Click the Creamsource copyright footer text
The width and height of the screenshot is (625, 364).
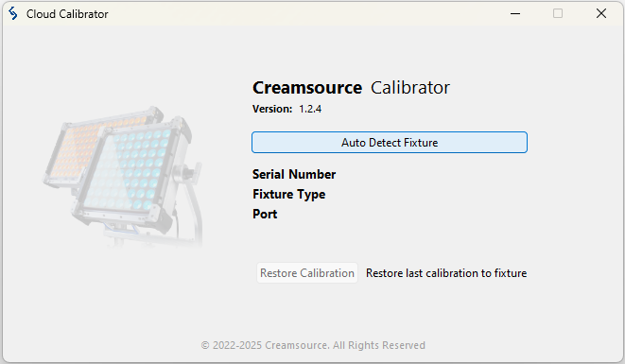(313, 345)
